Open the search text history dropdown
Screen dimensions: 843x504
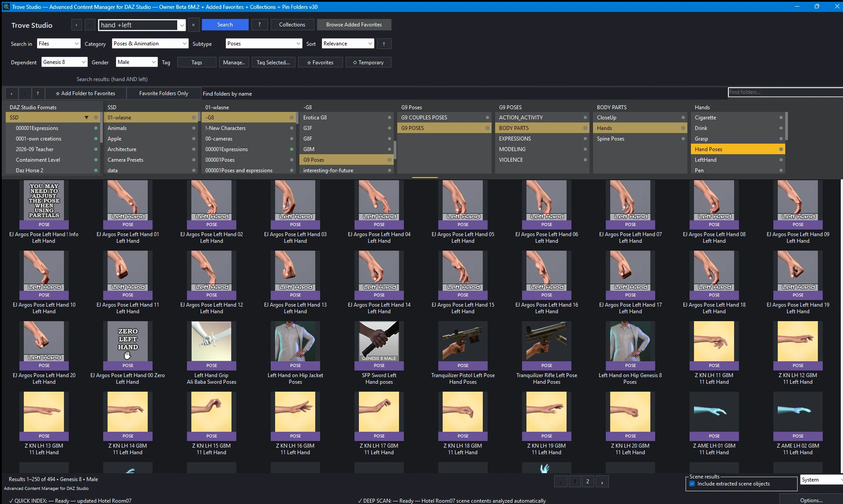181,25
